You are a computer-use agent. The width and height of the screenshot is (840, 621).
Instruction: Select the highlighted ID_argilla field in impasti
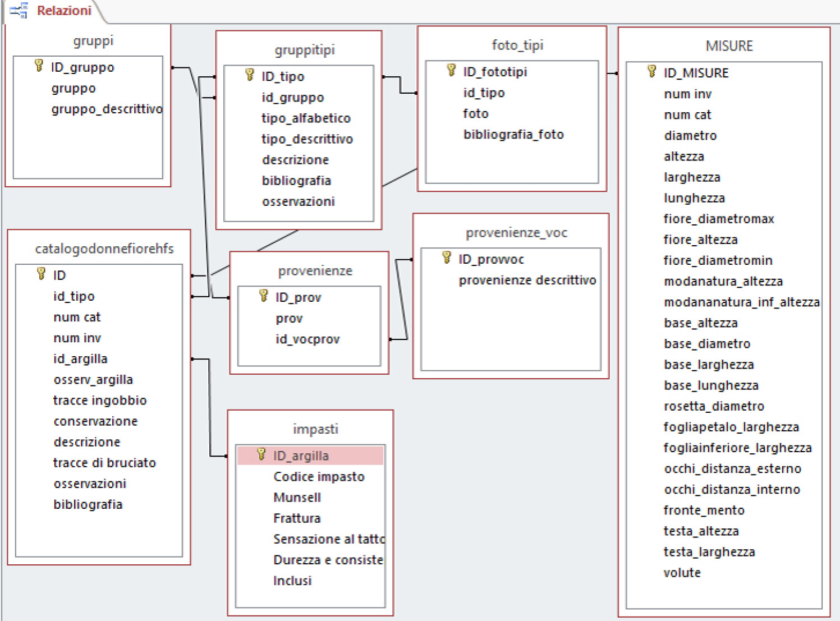pyautogui.click(x=310, y=456)
